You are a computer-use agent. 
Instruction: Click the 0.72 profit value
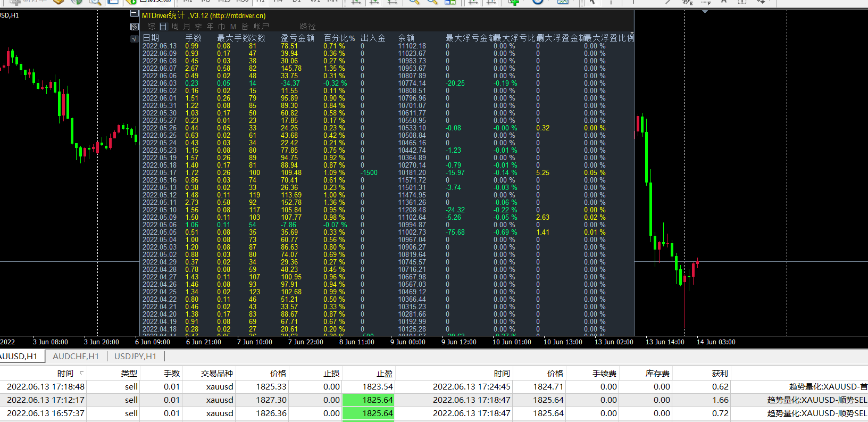[x=721, y=413]
